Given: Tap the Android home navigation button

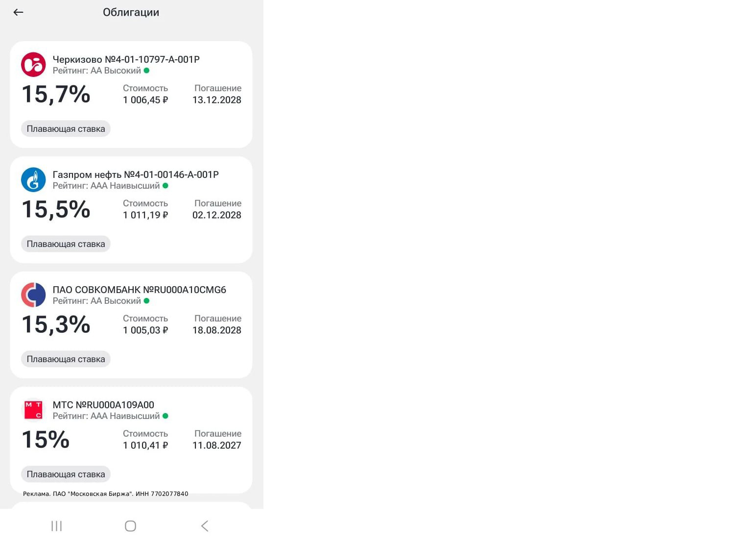Looking at the screenshot, I should tap(130, 526).
